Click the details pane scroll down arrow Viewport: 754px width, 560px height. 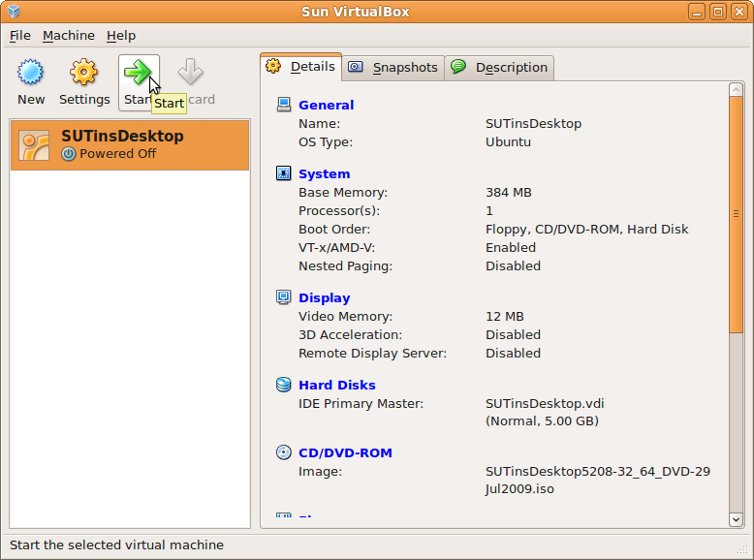click(736, 519)
